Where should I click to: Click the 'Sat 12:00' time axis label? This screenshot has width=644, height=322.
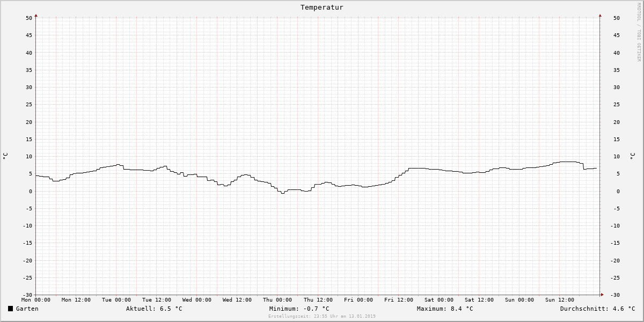coord(479,300)
